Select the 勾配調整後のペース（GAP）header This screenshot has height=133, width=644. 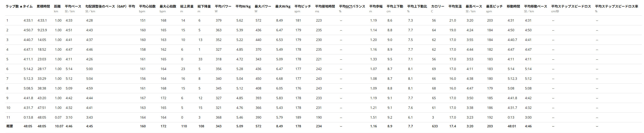click(106, 6)
